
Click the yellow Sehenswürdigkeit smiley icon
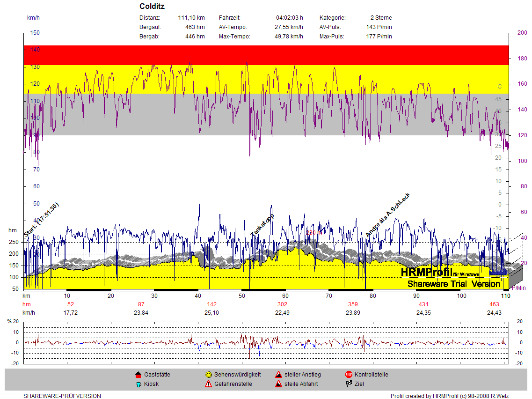tap(208, 375)
